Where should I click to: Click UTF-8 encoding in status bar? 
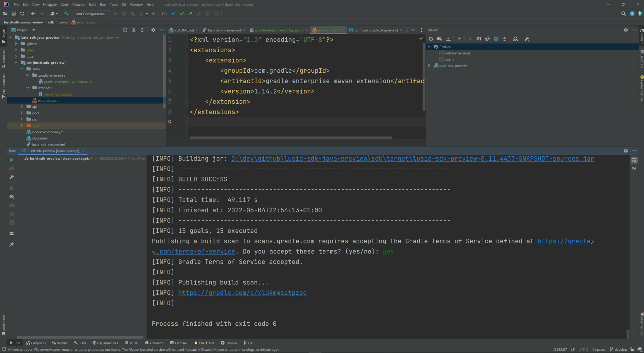point(583,350)
